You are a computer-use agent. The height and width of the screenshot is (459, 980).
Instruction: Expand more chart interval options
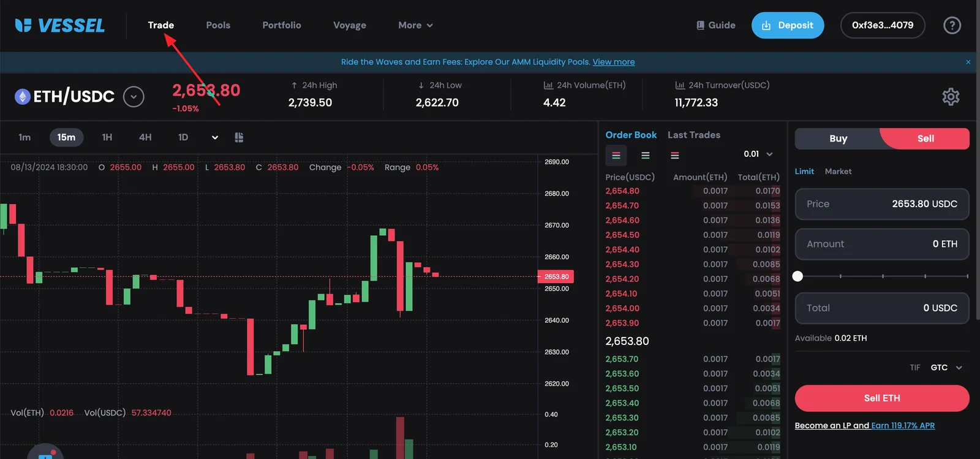click(x=215, y=137)
